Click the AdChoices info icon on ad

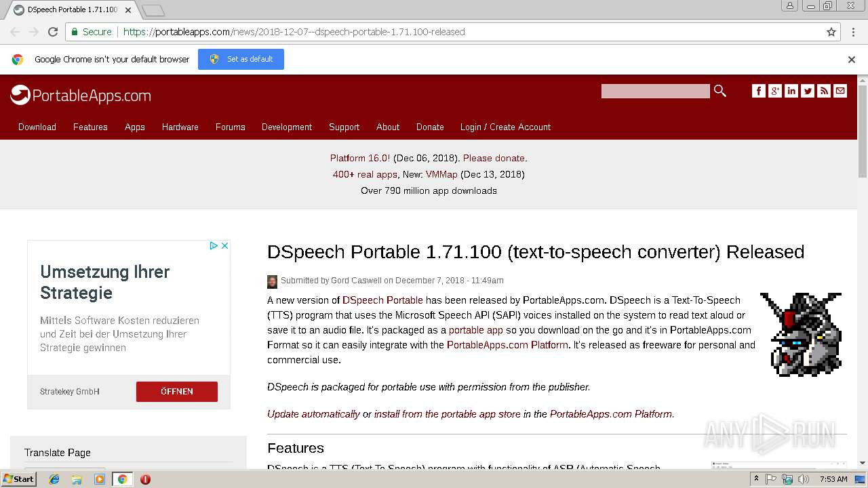(x=213, y=245)
